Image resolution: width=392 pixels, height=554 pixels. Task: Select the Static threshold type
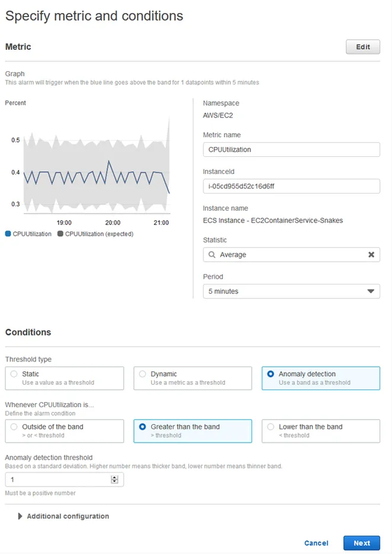point(14,374)
